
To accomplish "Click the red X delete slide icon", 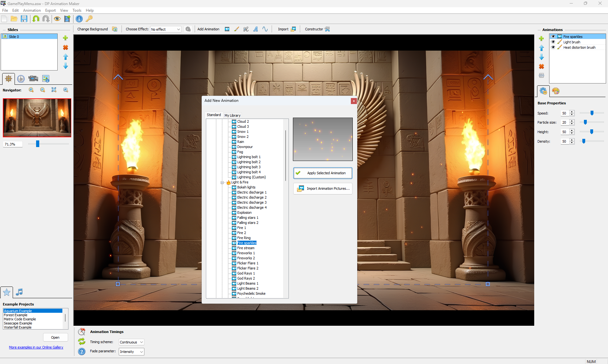I will (x=66, y=47).
